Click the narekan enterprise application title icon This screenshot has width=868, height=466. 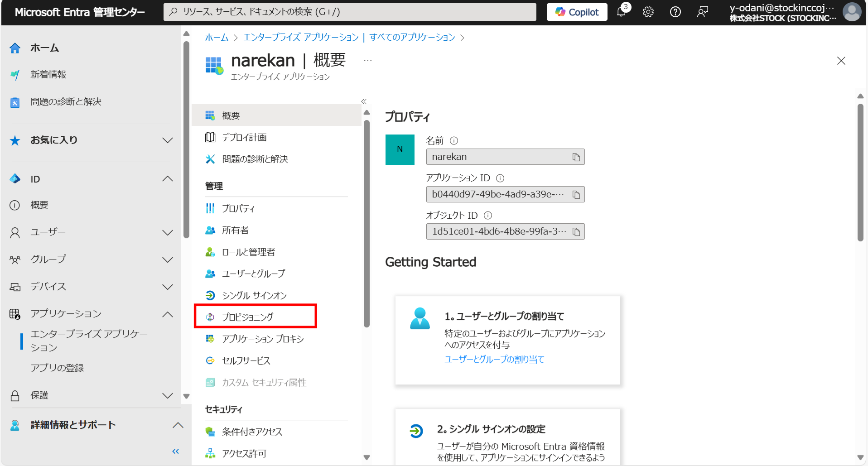[214, 66]
